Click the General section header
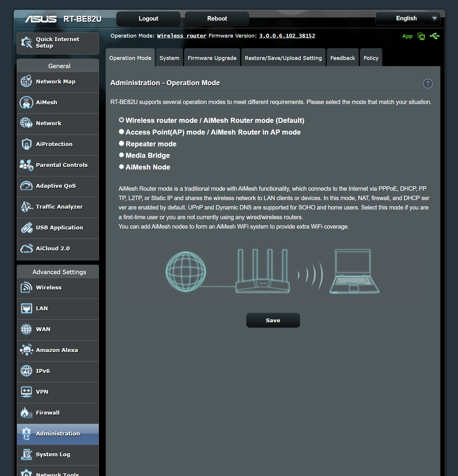This screenshot has height=476, width=458. [58, 66]
